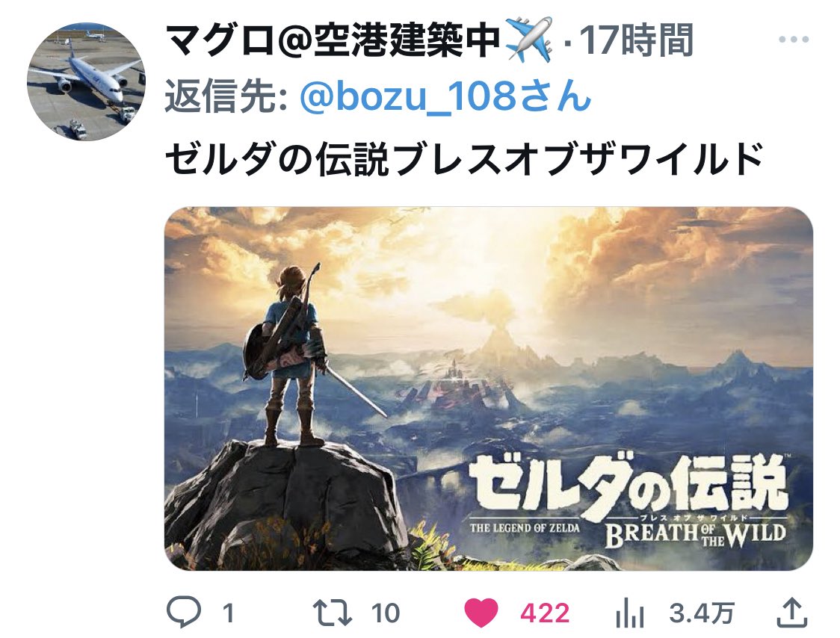Image resolution: width=840 pixels, height=638 pixels.
Task: Click the reply speech bubble icon
Action: 184,613
